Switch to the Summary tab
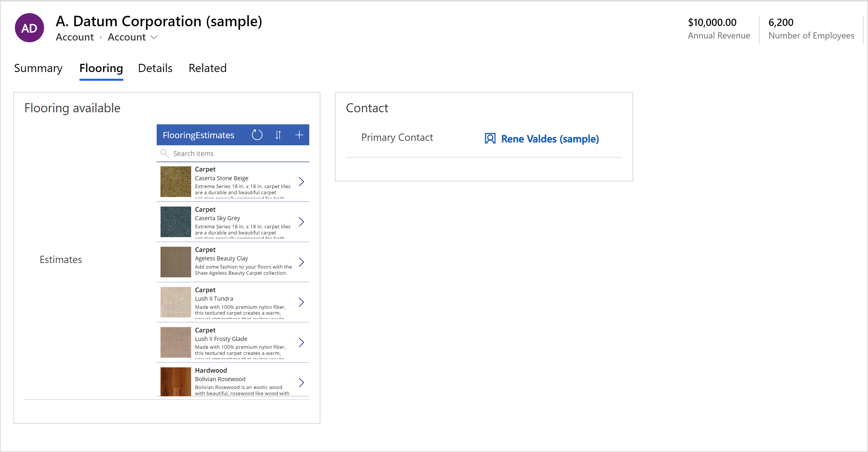The height and width of the screenshot is (452, 868). pos(38,68)
